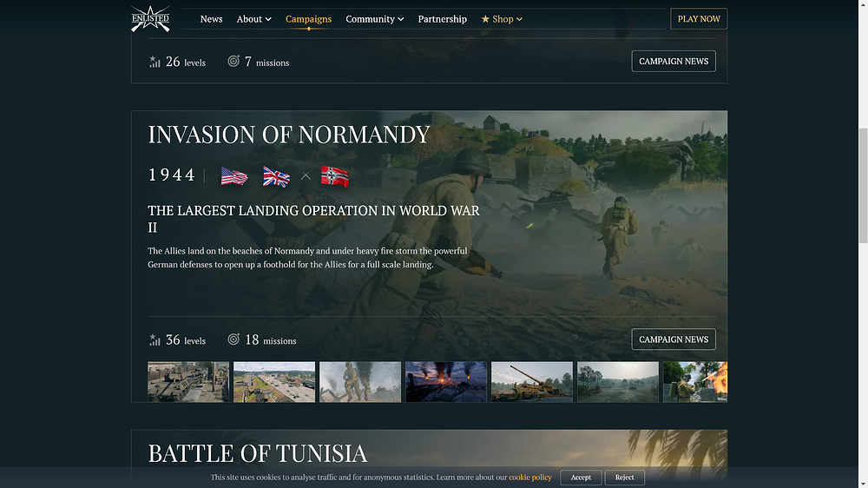Click the German flag icon
The height and width of the screenshot is (488, 868).
click(x=335, y=176)
